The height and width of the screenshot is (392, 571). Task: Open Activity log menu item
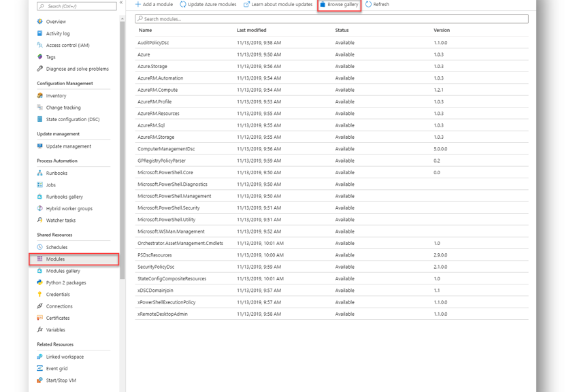(58, 33)
